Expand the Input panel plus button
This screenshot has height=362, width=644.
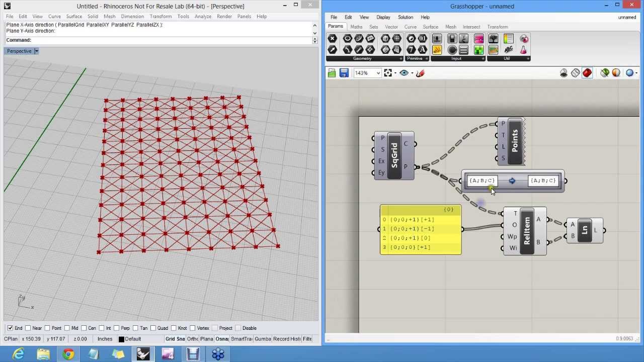pos(483,59)
